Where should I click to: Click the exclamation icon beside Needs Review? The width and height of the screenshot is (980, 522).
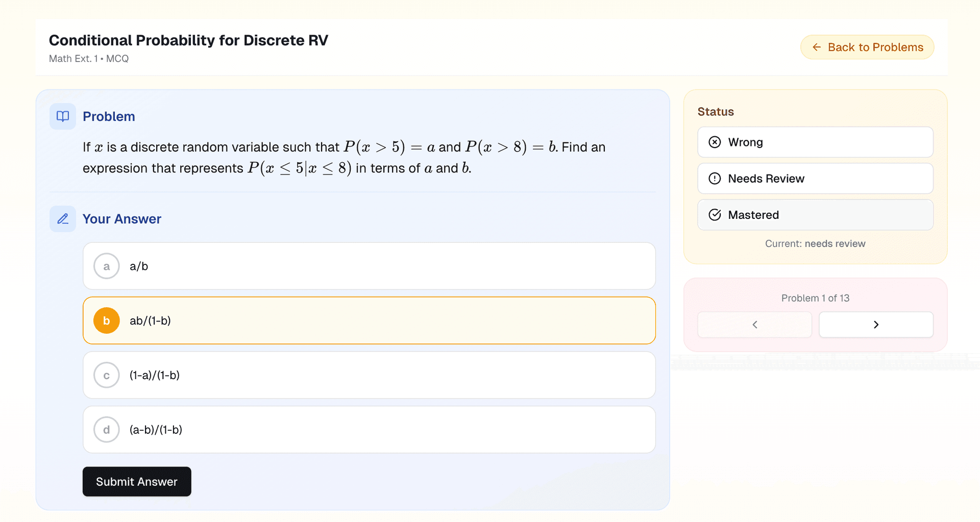715,179
